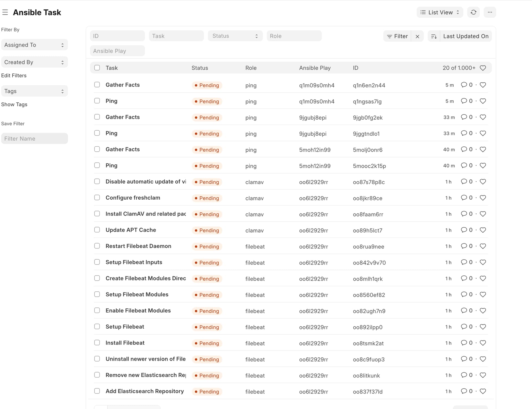The width and height of the screenshot is (532, 409).
Task: Click ID oo8rua9nee
Action: (369, 247)
